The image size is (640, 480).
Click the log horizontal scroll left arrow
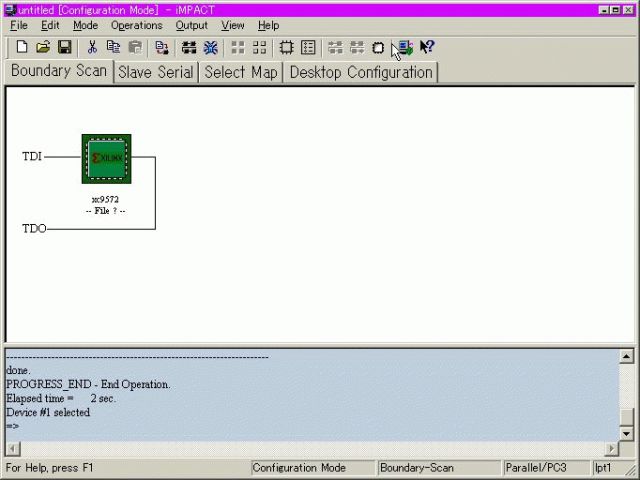pos(13,449)
